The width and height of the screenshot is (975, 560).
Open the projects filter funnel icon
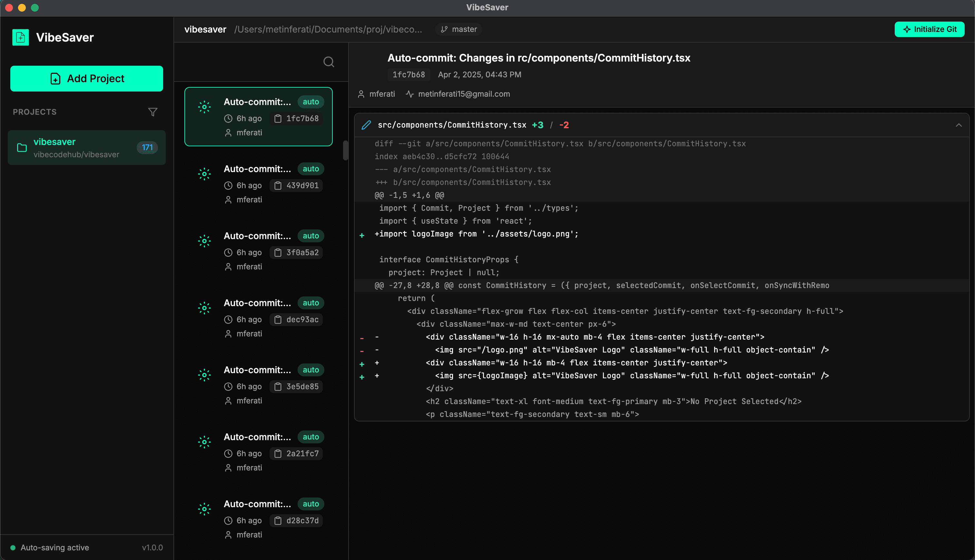153,112
